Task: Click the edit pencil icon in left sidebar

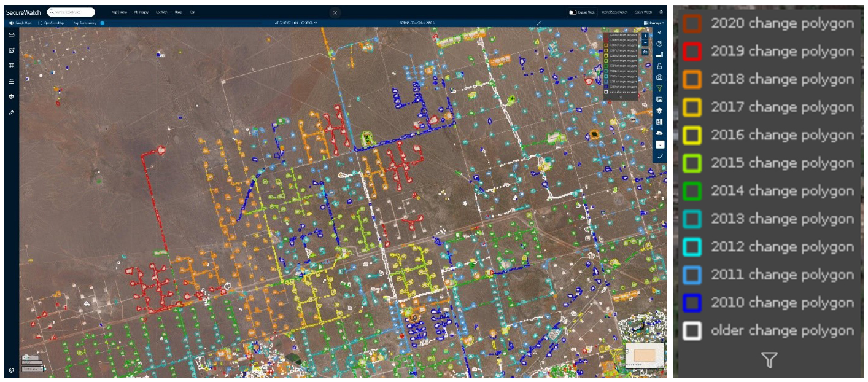Action: tap(11, 50)
